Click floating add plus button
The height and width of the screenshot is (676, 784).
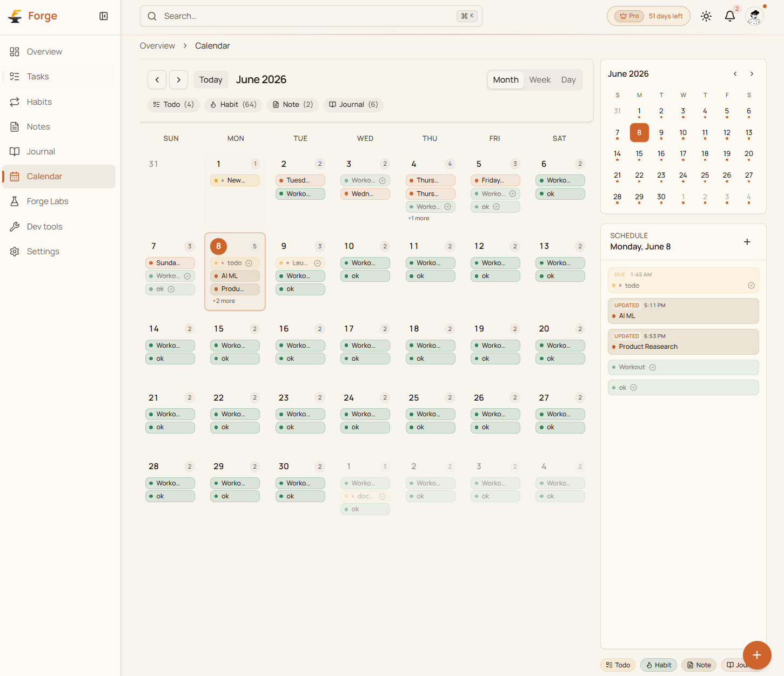click(x=757, y=655)
